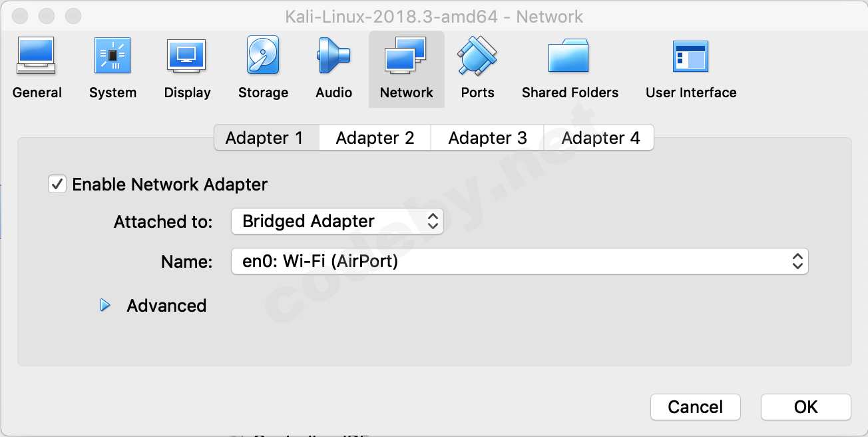Switch to the Adapter 4 tab
Image resolution: width=868 pixels, height=437 pixels.
click(x=600, y=138)
